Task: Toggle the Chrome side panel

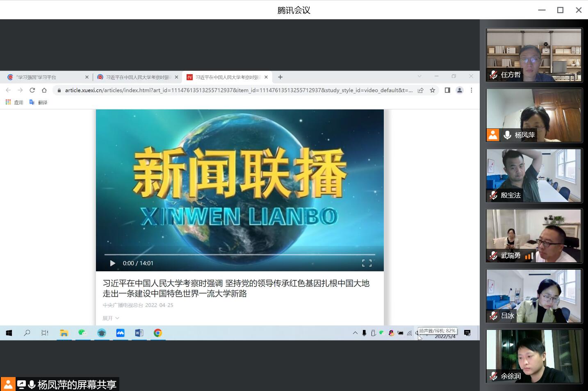Action: (447, 90)
